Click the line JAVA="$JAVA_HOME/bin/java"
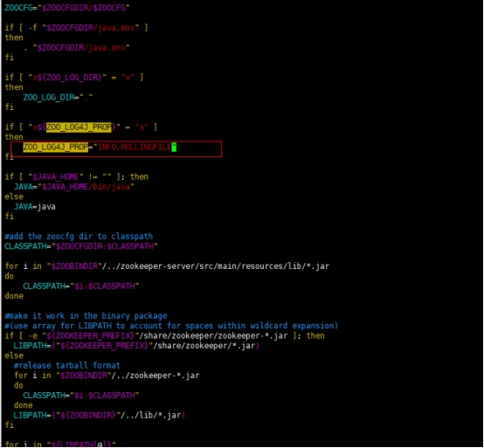This screenshot has height=448, width=484. (74, 187)
